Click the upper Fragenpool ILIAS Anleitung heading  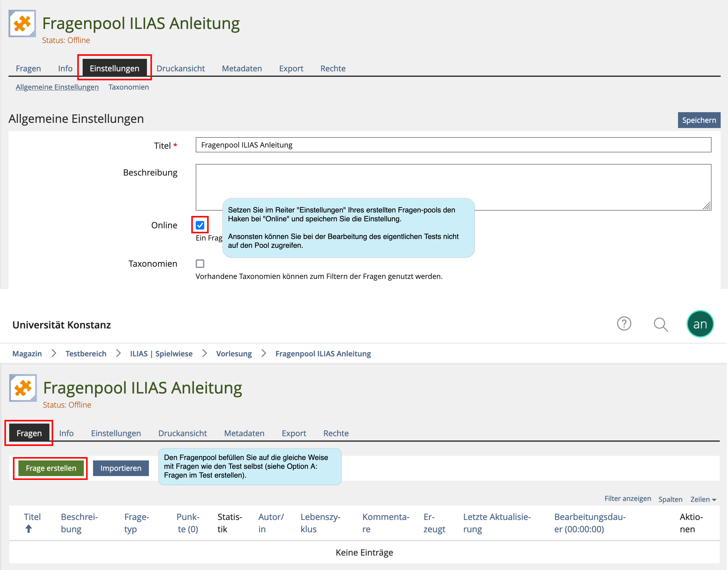(x=141, y=23)
